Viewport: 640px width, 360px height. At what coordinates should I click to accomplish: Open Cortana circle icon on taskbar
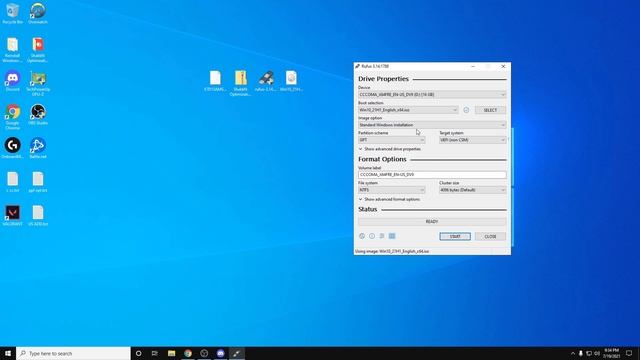pyautogui.click(x=138, y=353)
